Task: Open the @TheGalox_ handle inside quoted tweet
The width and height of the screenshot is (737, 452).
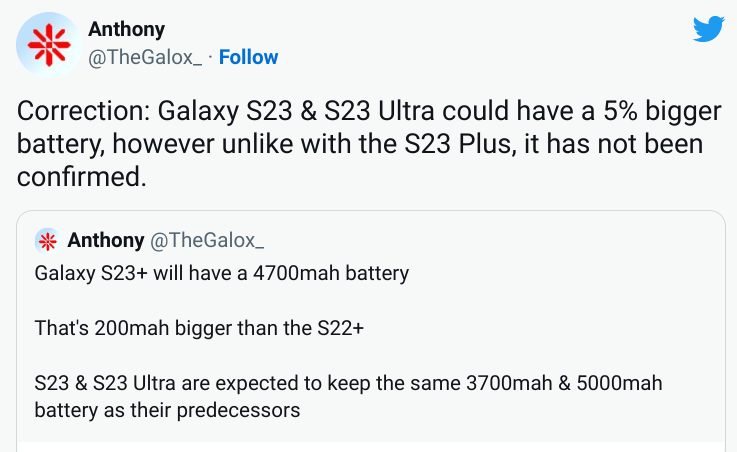Action: 207,241
